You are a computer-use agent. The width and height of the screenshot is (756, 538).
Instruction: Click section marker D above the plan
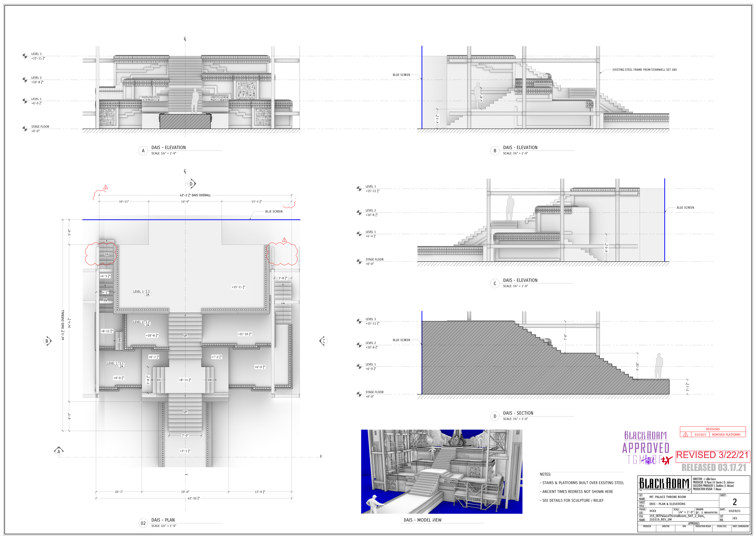click(191, 184)
